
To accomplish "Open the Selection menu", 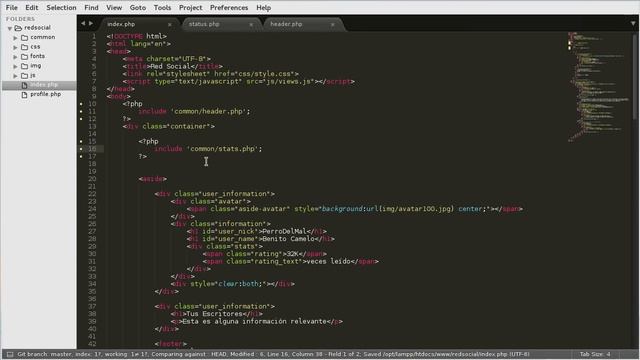I will tap(61, 7).
